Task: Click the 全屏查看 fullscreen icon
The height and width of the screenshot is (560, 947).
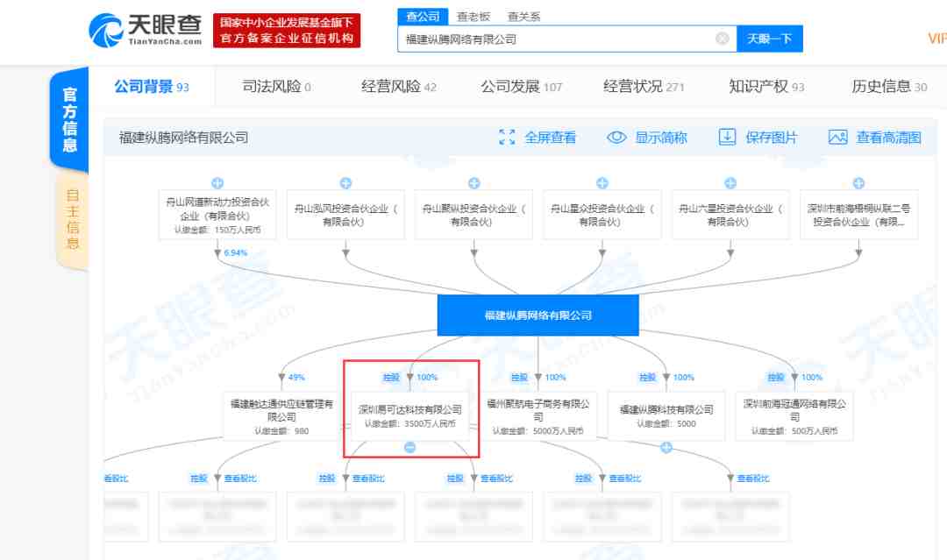Action: [507, 137]
